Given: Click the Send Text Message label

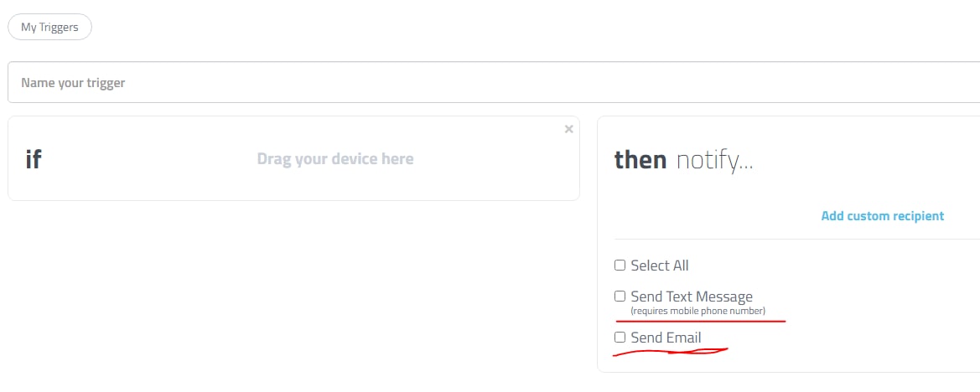Looking at the screenshot, I should click(x=692, y=297).
